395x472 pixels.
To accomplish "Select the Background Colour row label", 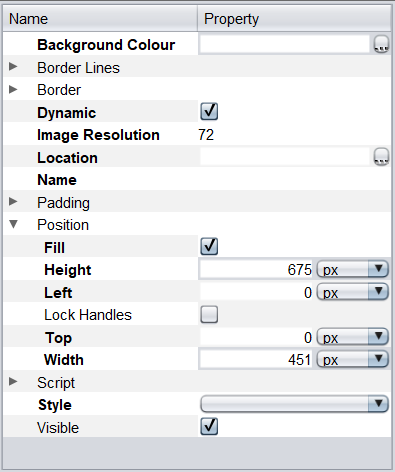I will click(x=106, y=45).
